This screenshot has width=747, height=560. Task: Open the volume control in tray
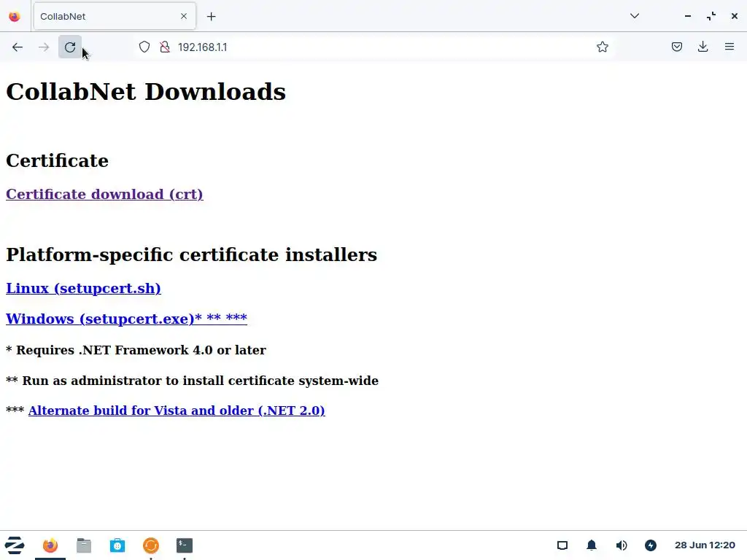[622, 545]
